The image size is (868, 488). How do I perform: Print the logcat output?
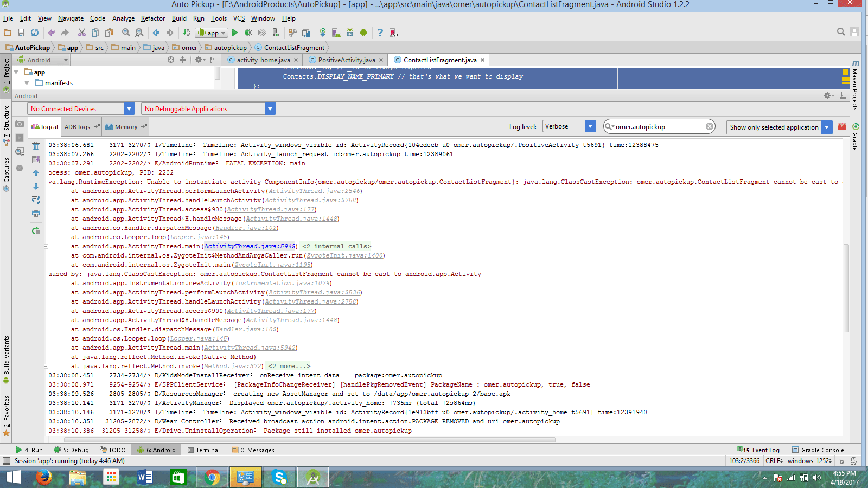(x=36, y=214)
